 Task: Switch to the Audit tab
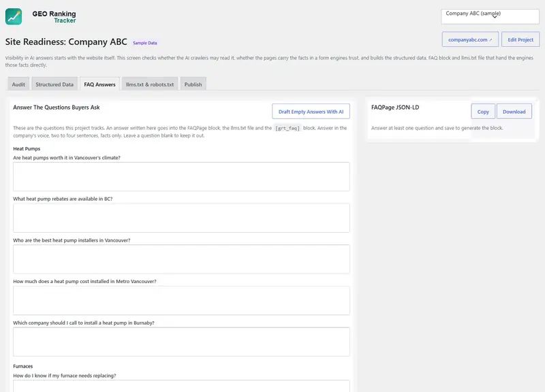click(18, 84)
